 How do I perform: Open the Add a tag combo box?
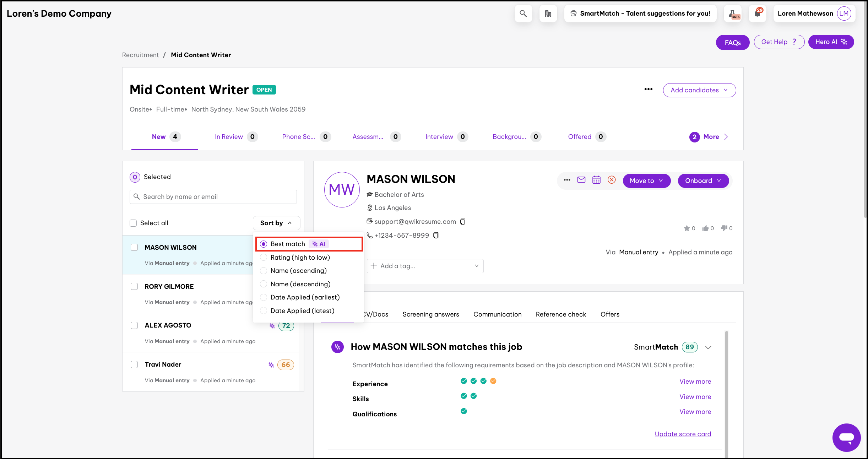tap(425, 266)
